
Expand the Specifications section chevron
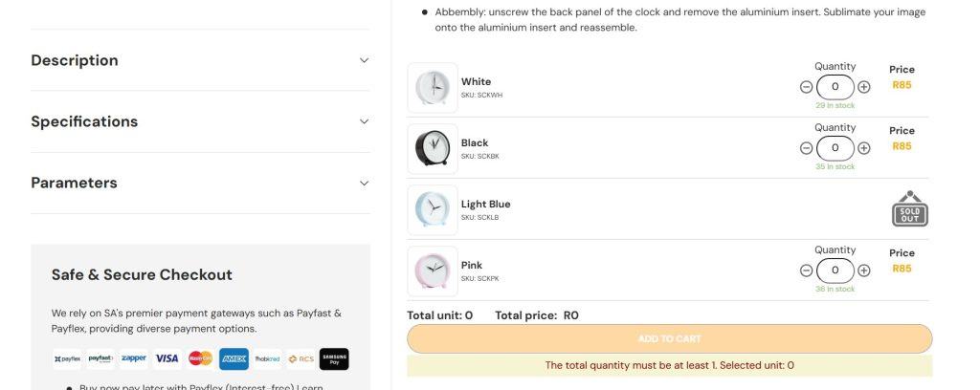coord(364,121)
